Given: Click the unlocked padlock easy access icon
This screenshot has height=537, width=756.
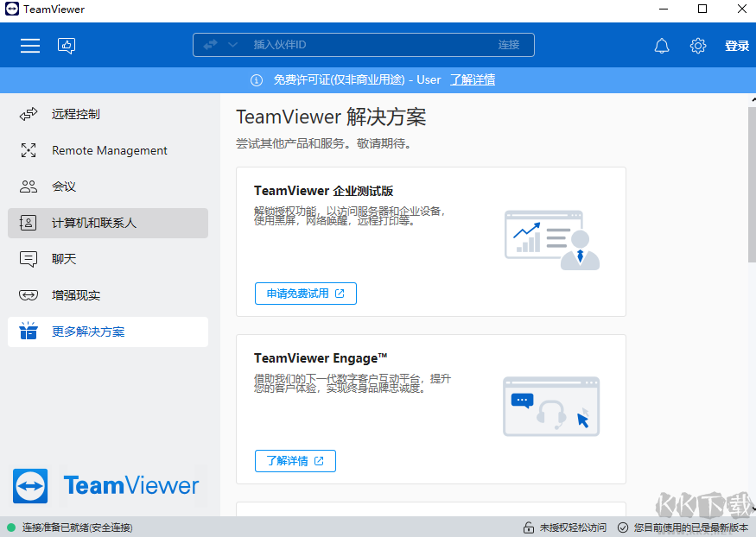Looking at the screenshot, I should (x=529, y=528).
